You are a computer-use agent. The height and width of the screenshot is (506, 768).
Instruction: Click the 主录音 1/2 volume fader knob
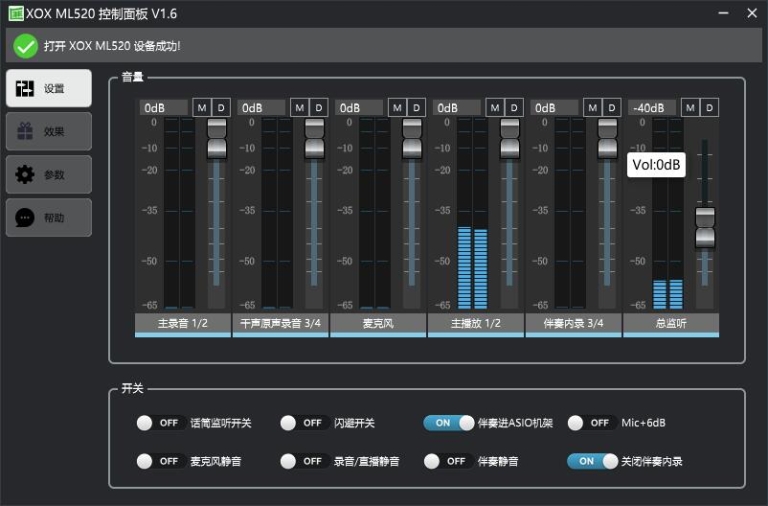coord(217,138)
